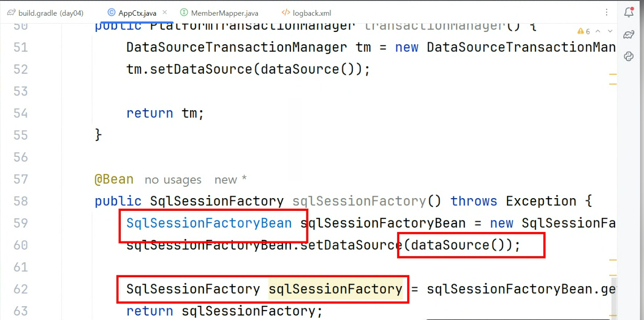644x320 pixels.
Task: Open the build.gradle (day04) tab
Action: [x=46, y=13]
